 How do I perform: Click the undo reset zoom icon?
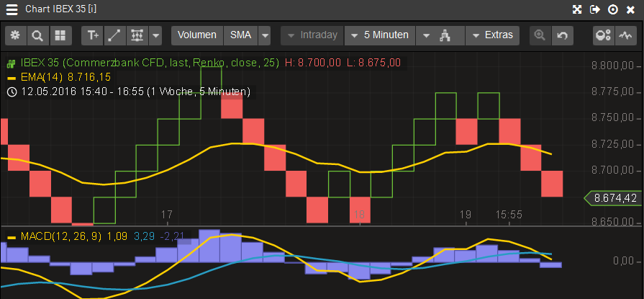[x=562, y=35]
